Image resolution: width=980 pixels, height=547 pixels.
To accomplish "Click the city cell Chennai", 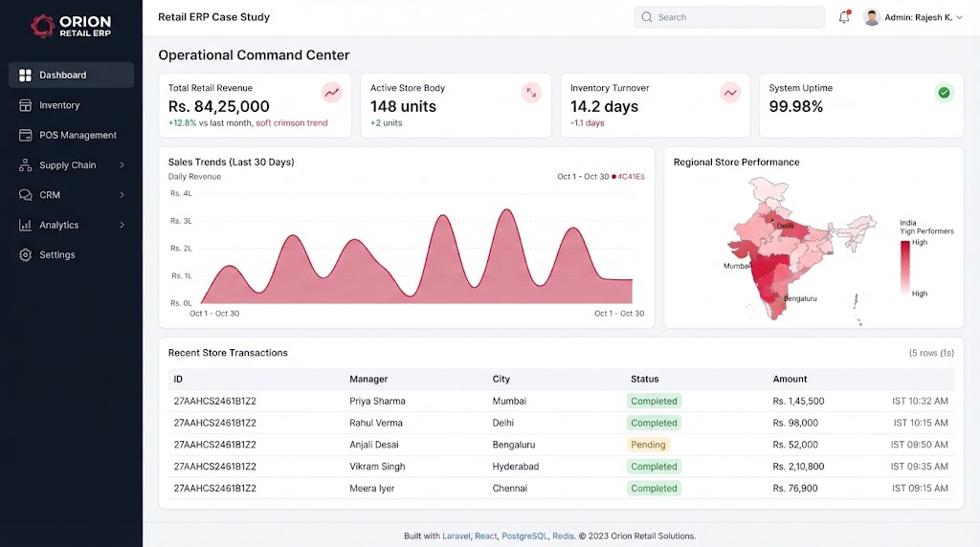I will point(510,489).
